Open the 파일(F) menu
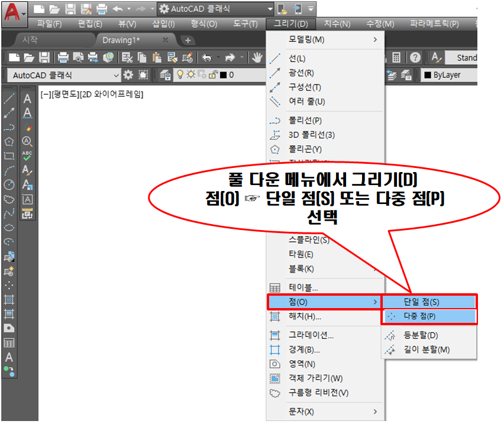The width and height of the screenshot is (504, 424). pyautogui.click(x=49, y=24)
